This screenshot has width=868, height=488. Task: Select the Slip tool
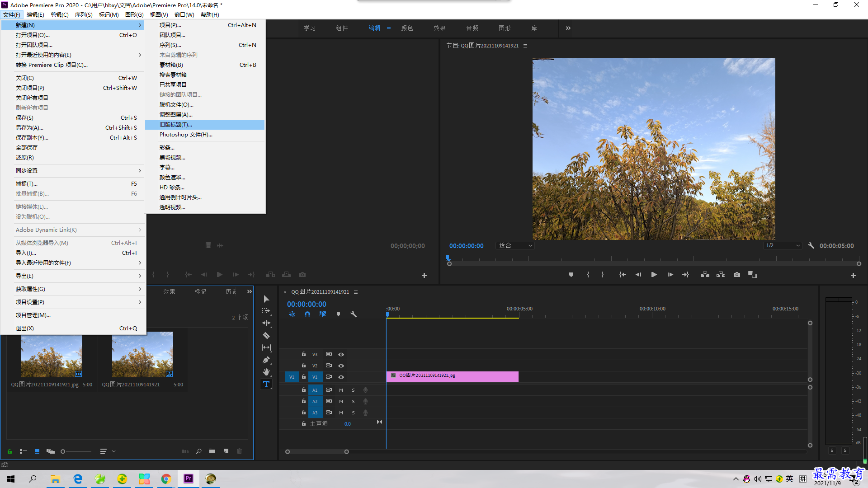[x=266, y=347]
